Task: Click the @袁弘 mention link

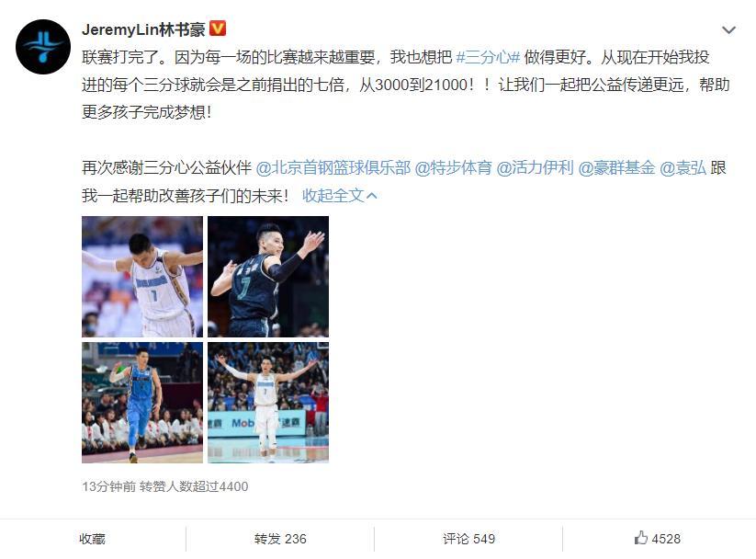Action: (683, 168)
